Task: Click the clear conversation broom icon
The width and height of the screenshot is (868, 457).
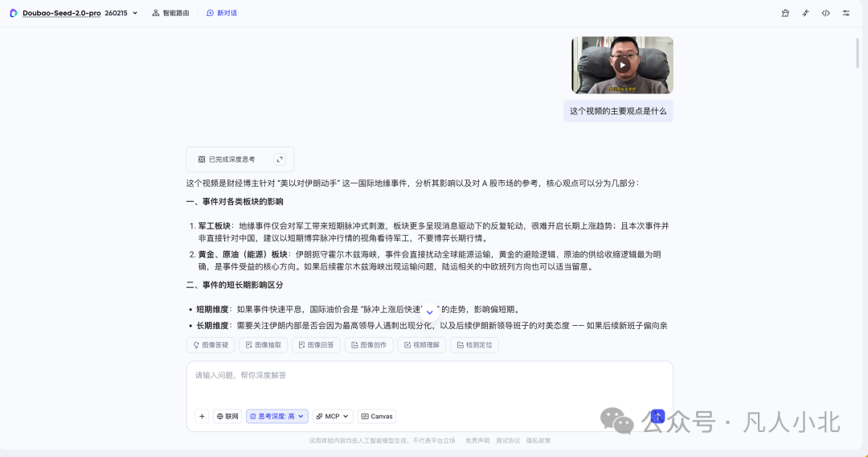Action: pos(785,13)
